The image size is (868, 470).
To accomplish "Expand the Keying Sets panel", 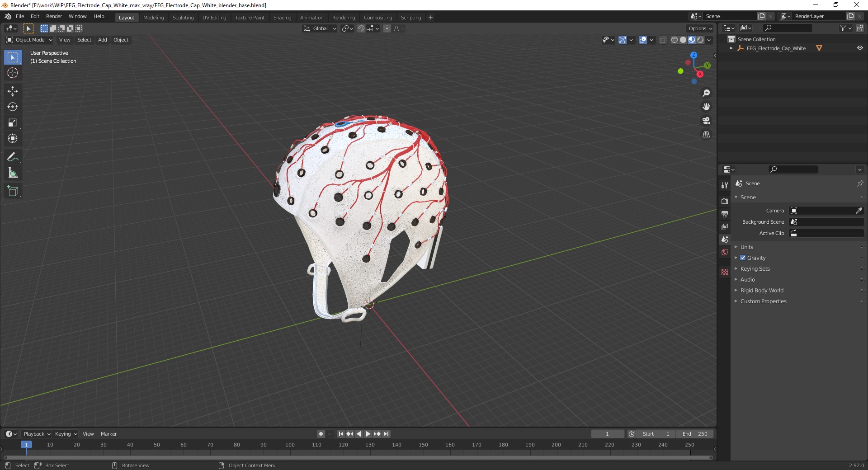I will click(755, 268).
